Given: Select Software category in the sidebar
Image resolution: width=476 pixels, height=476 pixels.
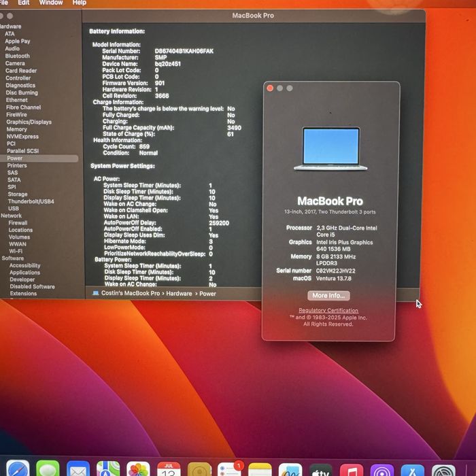Looking at the screenshot, I should 13,258.
